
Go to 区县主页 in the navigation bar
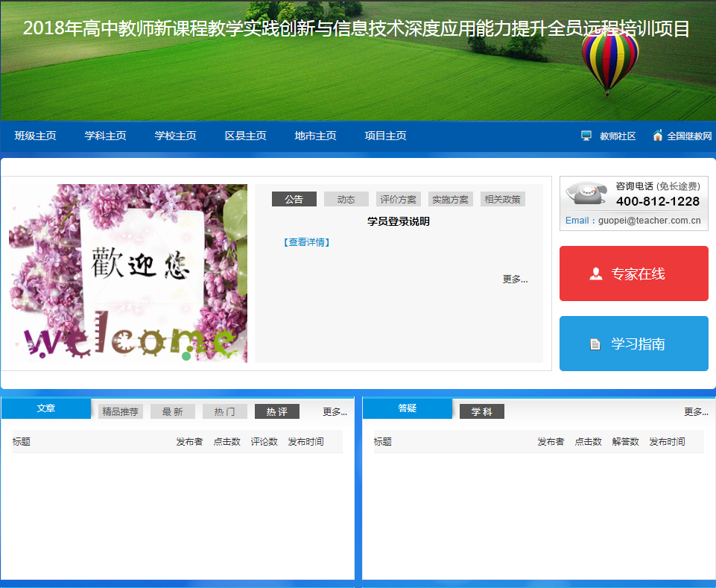(246, 136)
